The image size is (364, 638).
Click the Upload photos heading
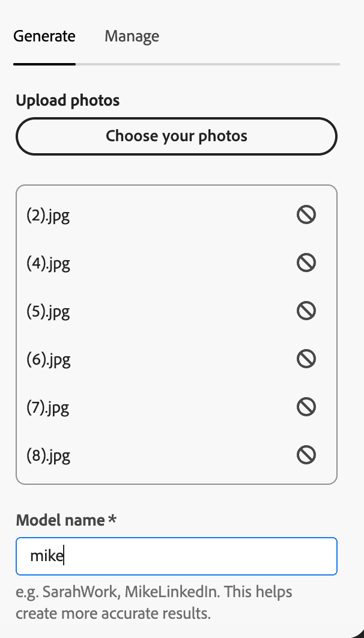point(68,100)
